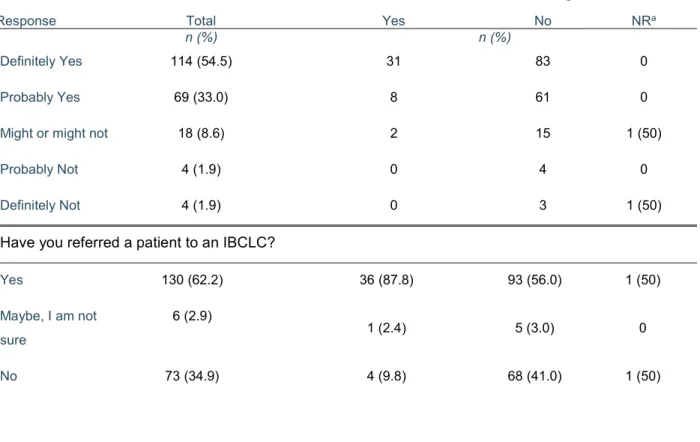Click the Response column header
Viewport: 700px width, 442px height.
pos(28,21)
